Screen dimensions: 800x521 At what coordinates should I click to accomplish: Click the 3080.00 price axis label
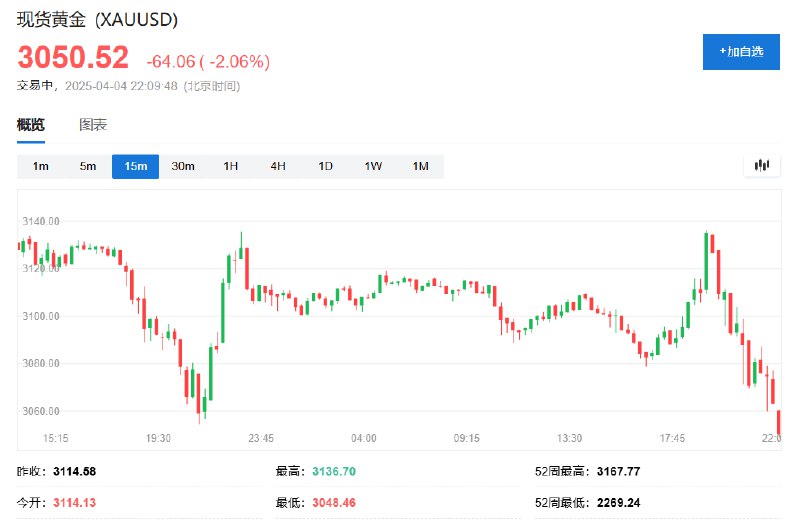[x=41, y=363]
